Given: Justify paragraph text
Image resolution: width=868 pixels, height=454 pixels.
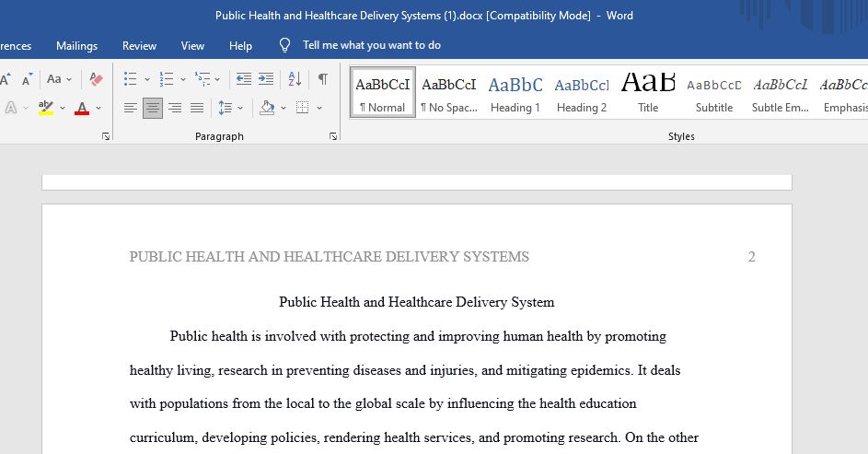Looking at the screenshot, I should coord(197,108).
